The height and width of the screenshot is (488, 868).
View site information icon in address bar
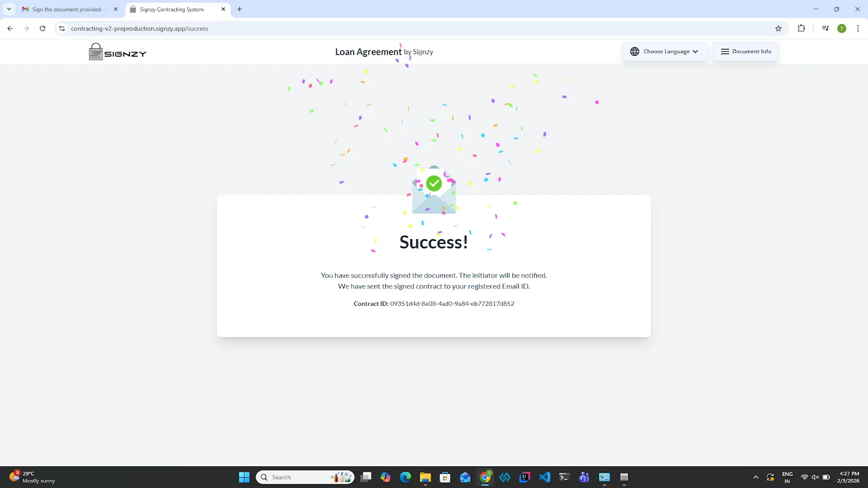click(x=62, y=29)
